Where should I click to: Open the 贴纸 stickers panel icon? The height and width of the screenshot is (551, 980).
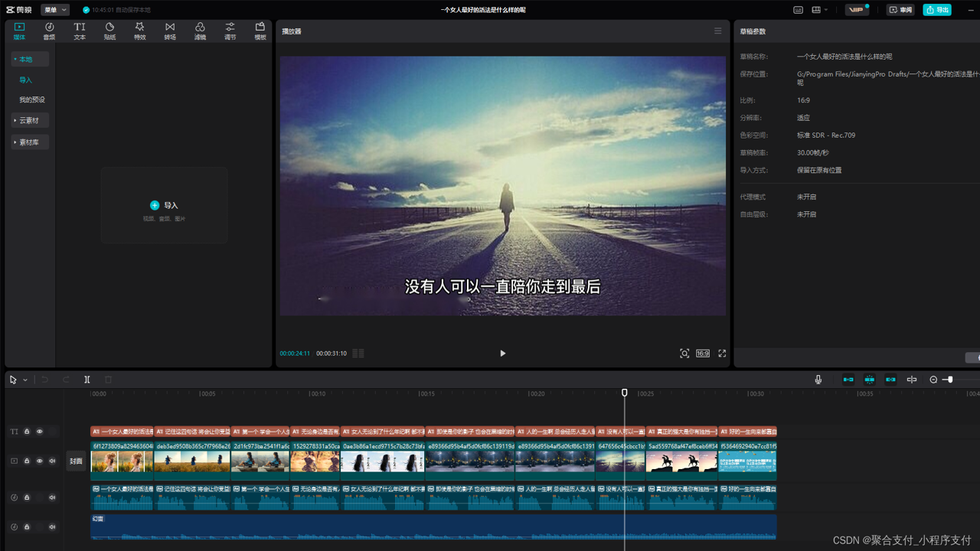pos(109,31)
